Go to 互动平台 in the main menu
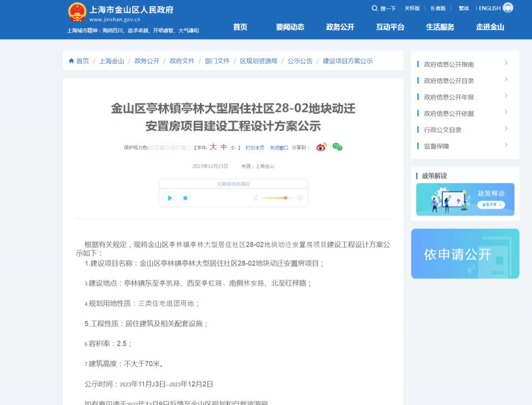The height and width of the screenshot is (405, 532). click(390, 27)
